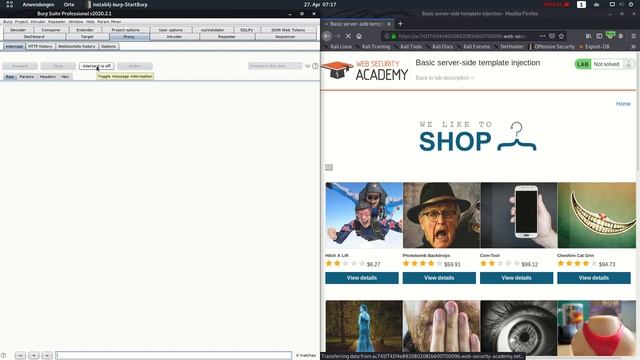Click the green padlock icon in URL bar

coord(393,36)
